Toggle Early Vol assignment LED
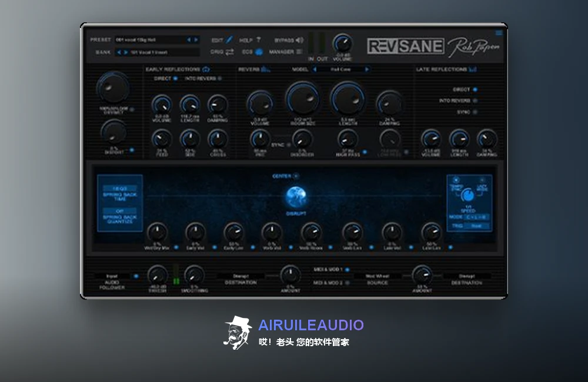 coord(215,247)
